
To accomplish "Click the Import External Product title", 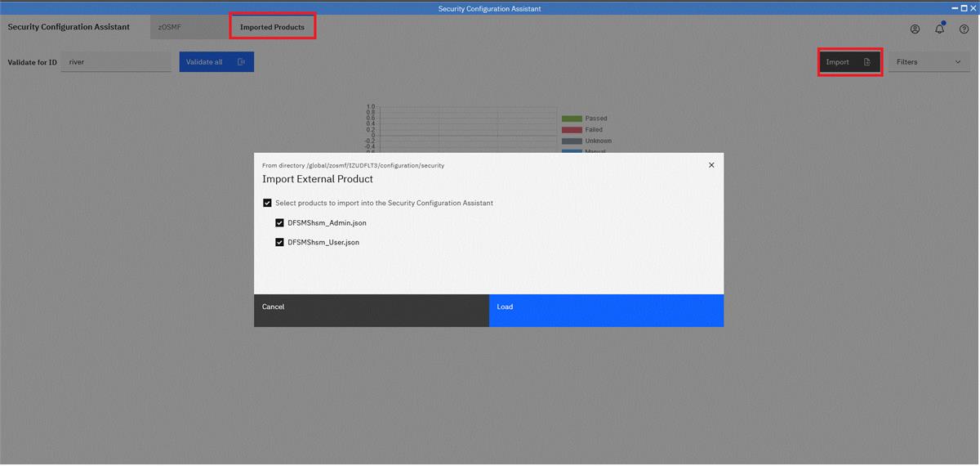I will (318, 179).
